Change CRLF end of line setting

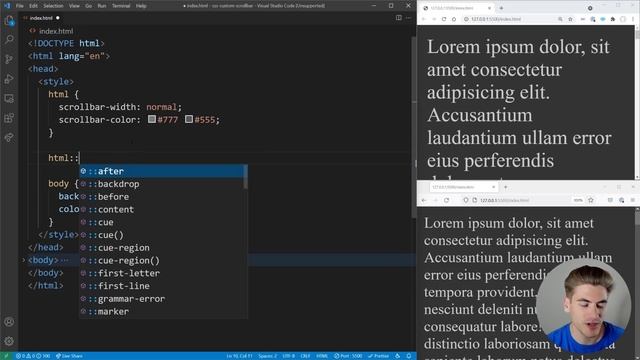[x=305, y=356]
